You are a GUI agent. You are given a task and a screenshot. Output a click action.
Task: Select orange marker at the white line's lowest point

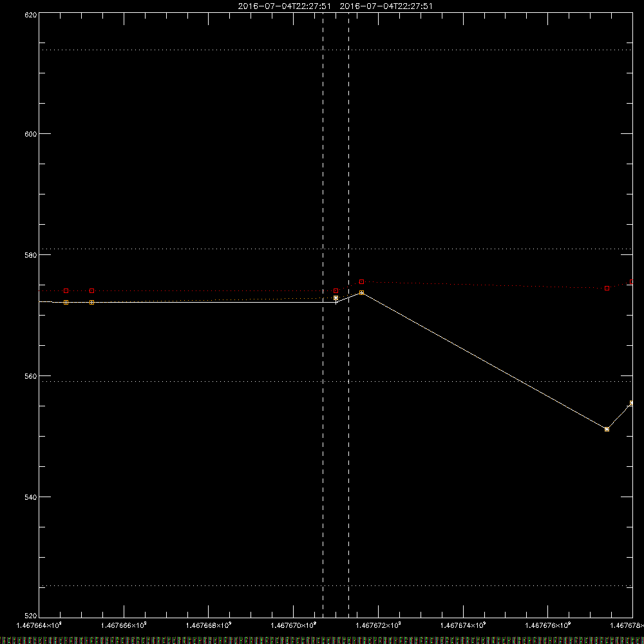[x=607, y=429]
